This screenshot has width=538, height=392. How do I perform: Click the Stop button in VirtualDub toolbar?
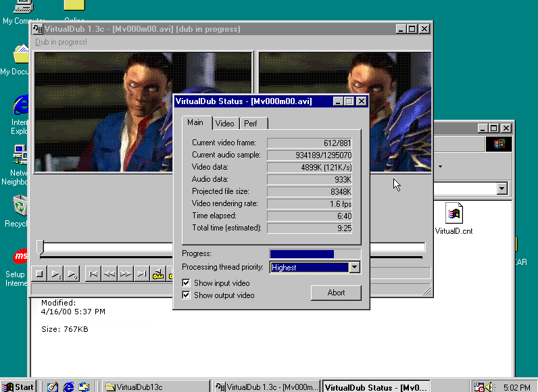39,274
